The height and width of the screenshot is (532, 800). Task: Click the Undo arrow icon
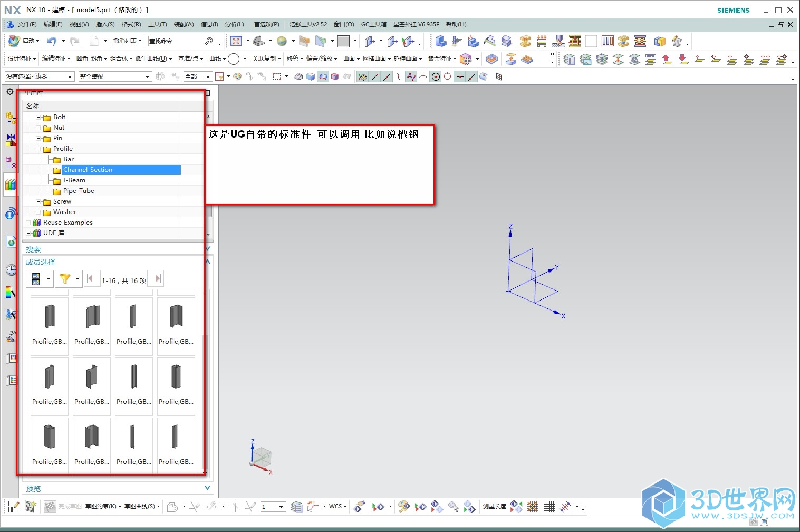pos(51,41)
